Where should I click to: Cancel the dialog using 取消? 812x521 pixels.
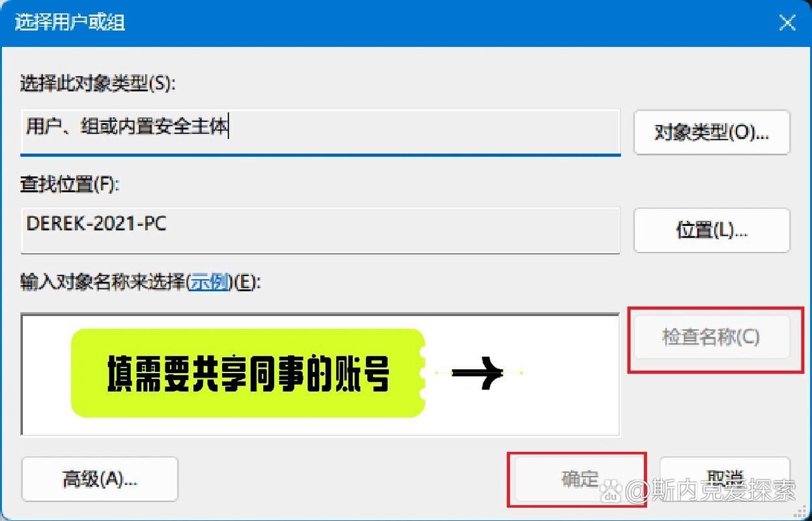pyautogui.click(x=725, y=479)
